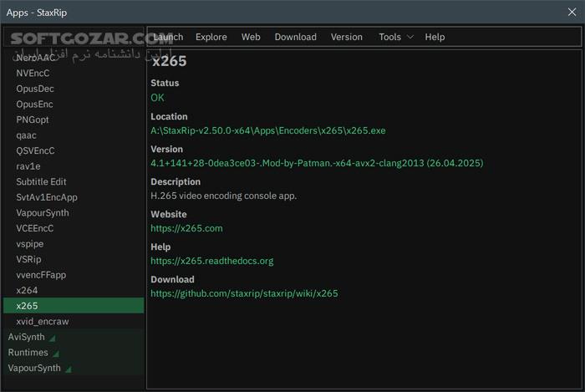The image size is (585, 392).
Task: Select SvtAv1EncApp in the apps list
Action: coord(46,197)
